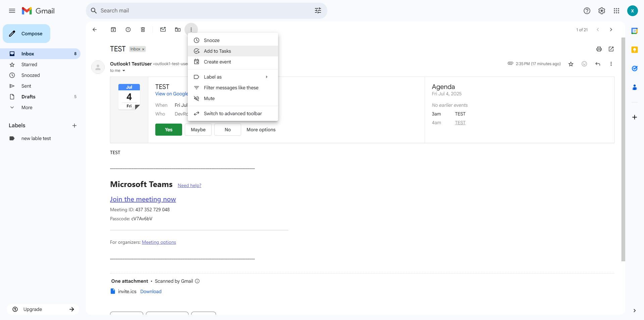This screenshot has width=644, height=320.
Task: Click the message vertical scrollbar
Action: point(623,149)
